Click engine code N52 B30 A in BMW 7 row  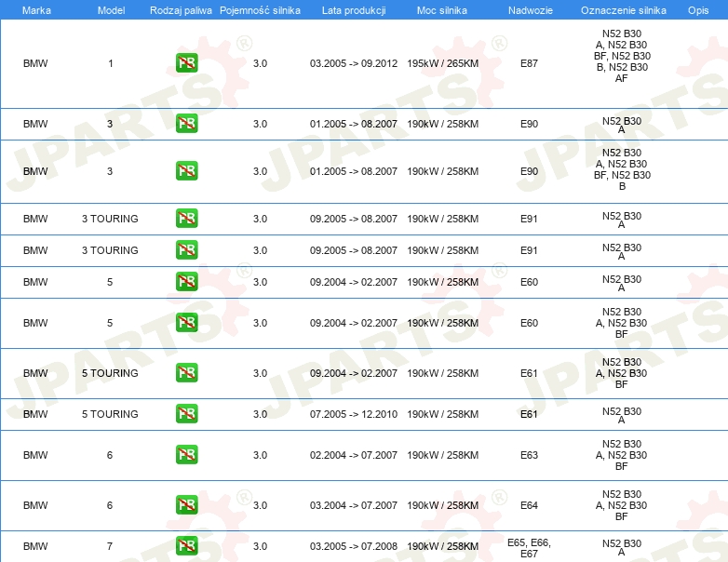(x=622, y=548)
